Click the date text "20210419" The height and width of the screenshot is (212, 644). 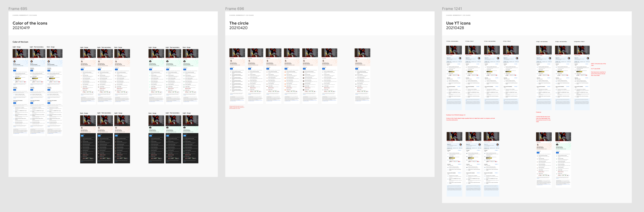21,28
